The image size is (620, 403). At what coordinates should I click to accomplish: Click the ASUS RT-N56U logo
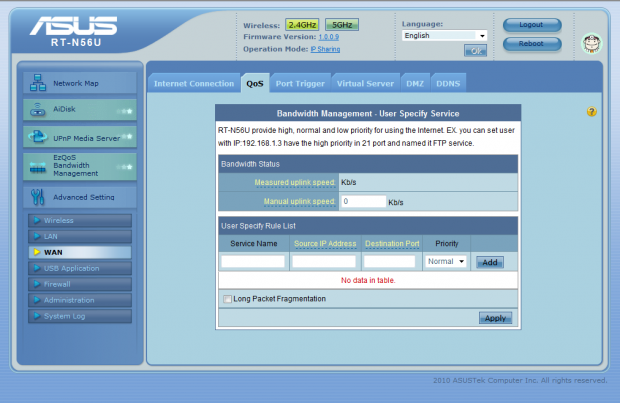[74, 32]
